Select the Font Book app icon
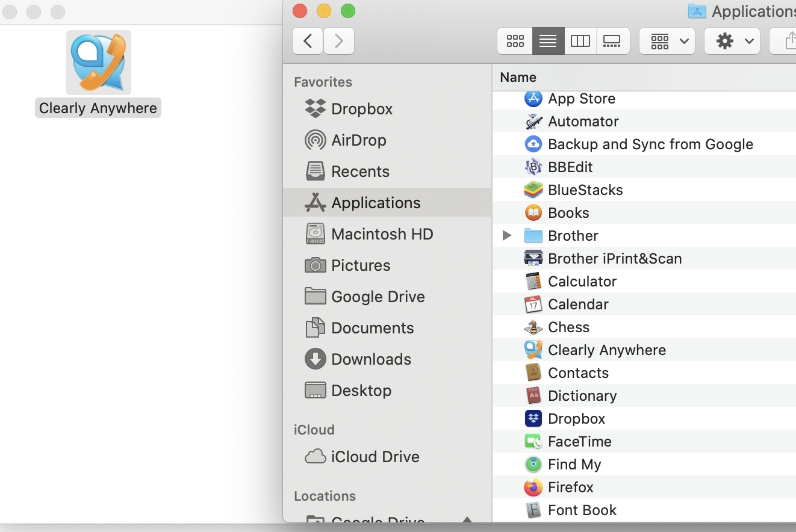796x532 pixels. click(533, 510)
